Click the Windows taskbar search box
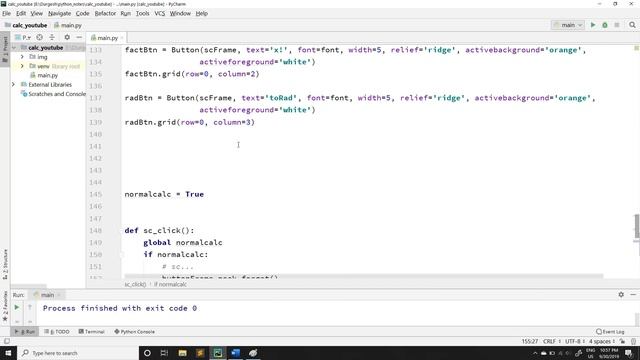Viewport: 640px width, 360px height. pos(78,353)
